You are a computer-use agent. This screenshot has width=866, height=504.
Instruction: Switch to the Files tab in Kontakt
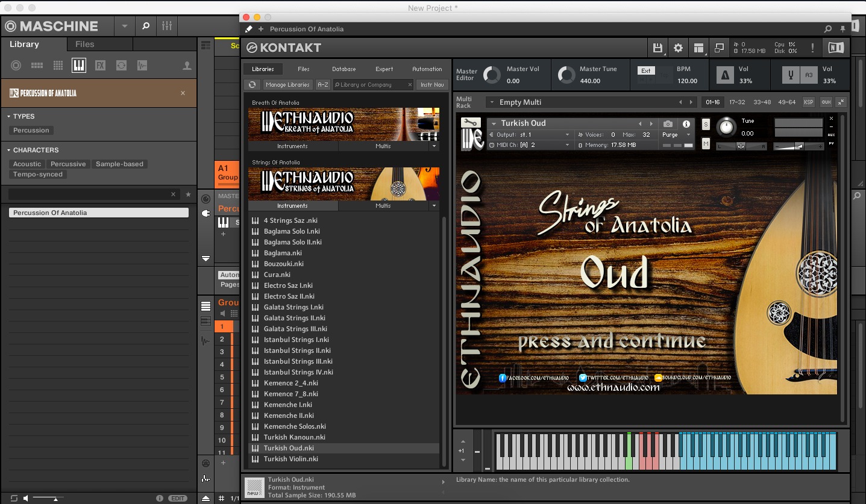click(x=303, y=69)
